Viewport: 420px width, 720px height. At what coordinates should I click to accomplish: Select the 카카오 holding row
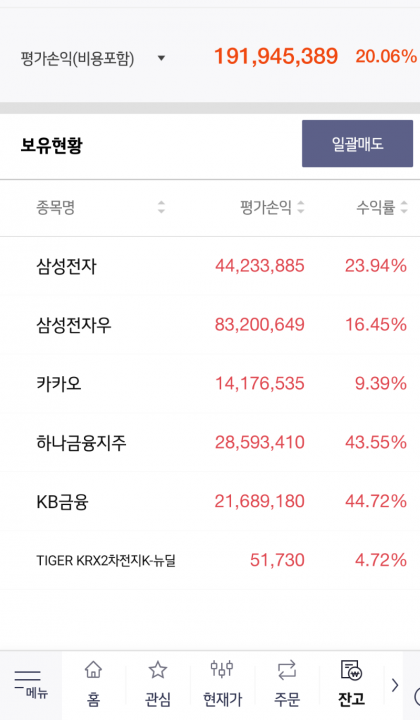[210, 383]
